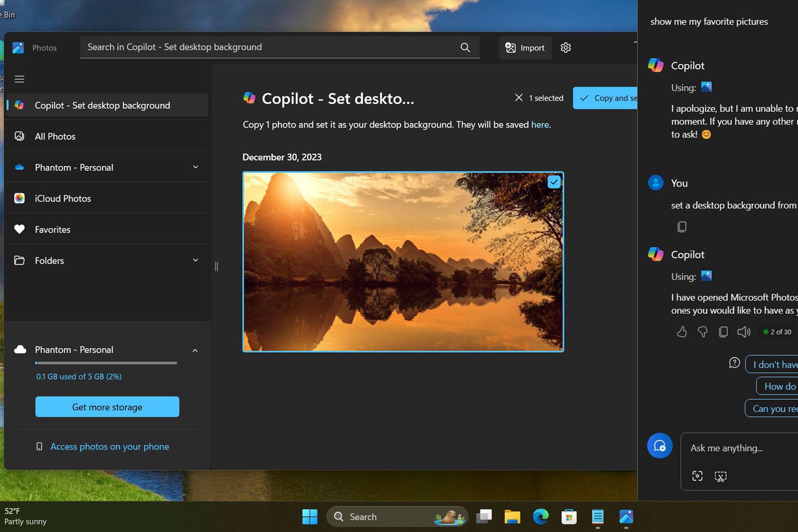Toggle the photo selection checkmark on image
798x532 pixels.
552,182
